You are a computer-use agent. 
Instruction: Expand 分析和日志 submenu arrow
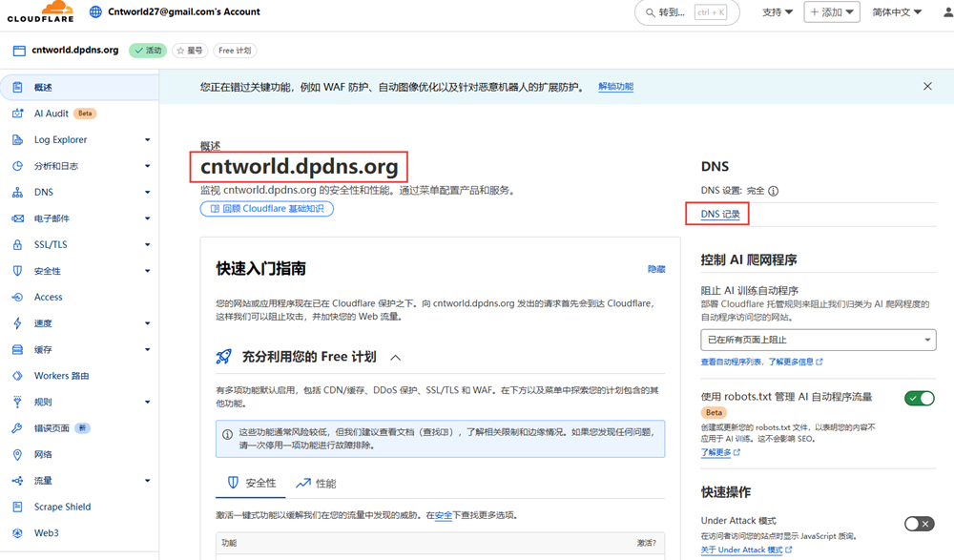pos(147,166)
